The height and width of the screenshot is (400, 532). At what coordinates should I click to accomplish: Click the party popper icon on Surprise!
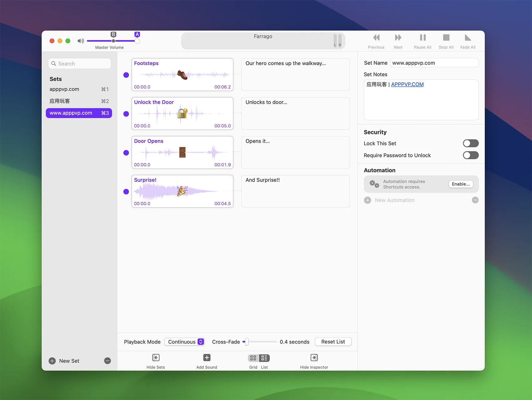click(x=182, y=191)
